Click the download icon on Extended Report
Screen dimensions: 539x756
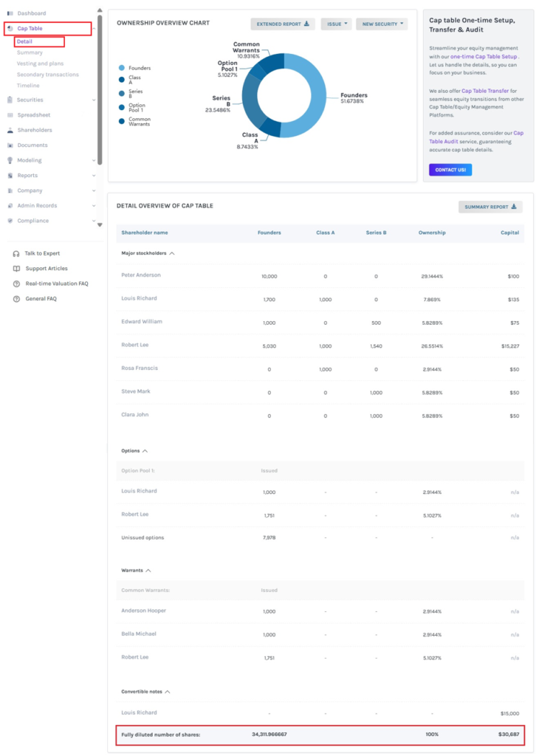point(306,24)
